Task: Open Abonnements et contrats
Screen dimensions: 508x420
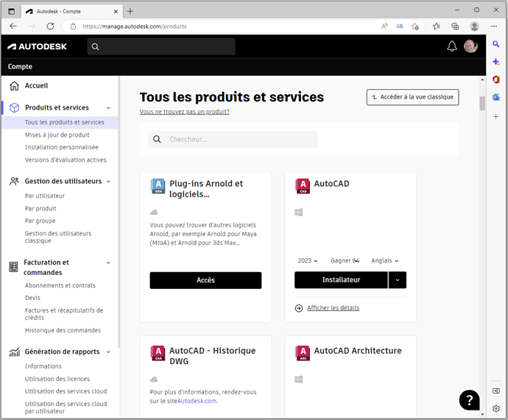Action: (x=60, y=285)
